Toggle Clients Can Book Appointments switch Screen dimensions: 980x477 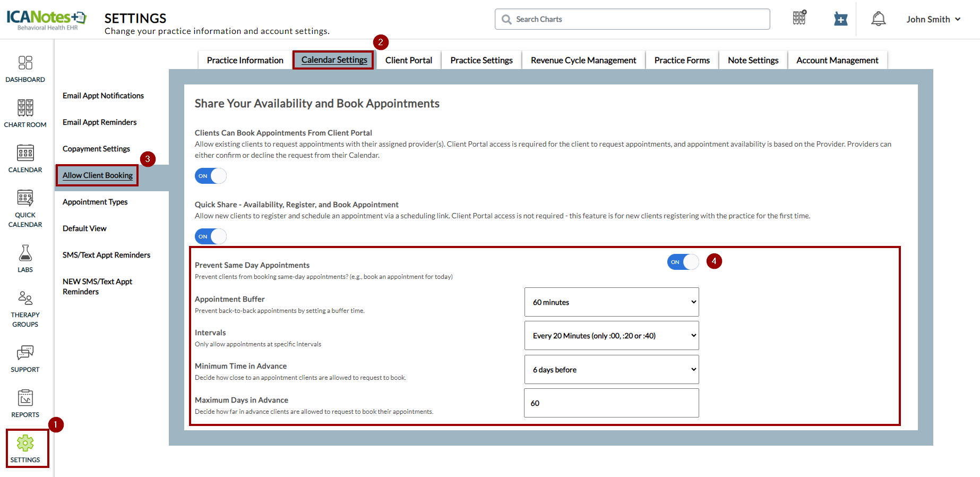210,176
